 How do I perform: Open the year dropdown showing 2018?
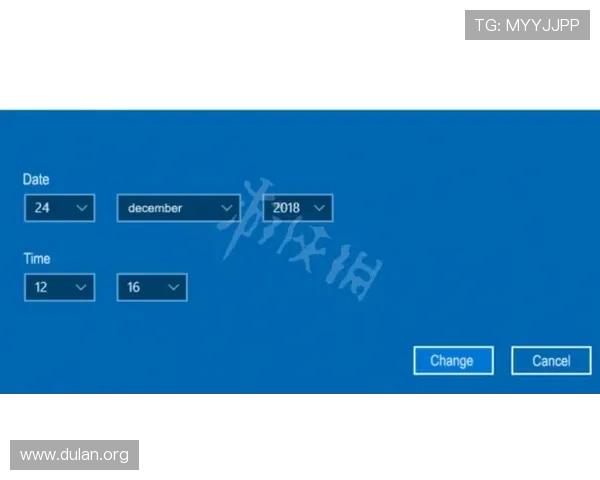pyautogui.click(x=297, y=208)
